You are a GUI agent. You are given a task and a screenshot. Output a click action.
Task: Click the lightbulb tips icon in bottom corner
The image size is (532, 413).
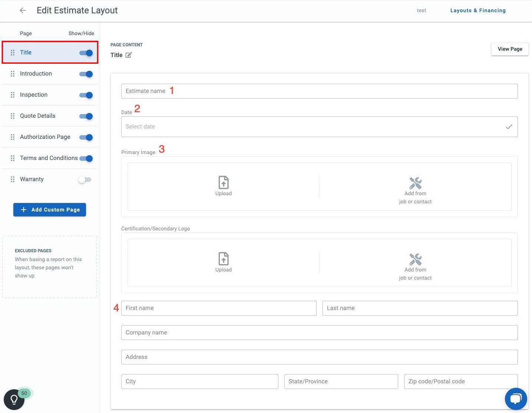(x=14, y=400)
